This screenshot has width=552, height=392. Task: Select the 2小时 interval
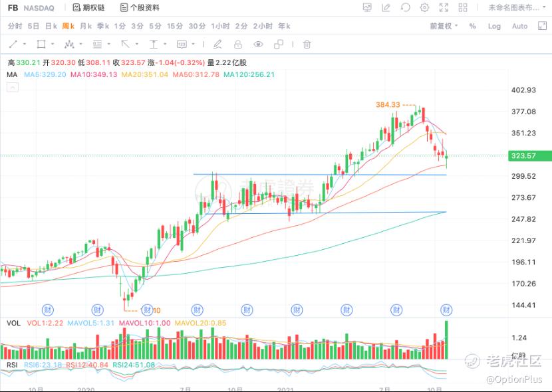[x=263, y=26]
